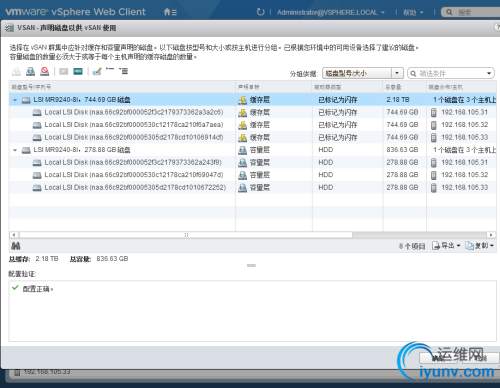Click the grayed-out mark as flash icon
Screen dimensions: 500x388
click(x=64, y=71)
